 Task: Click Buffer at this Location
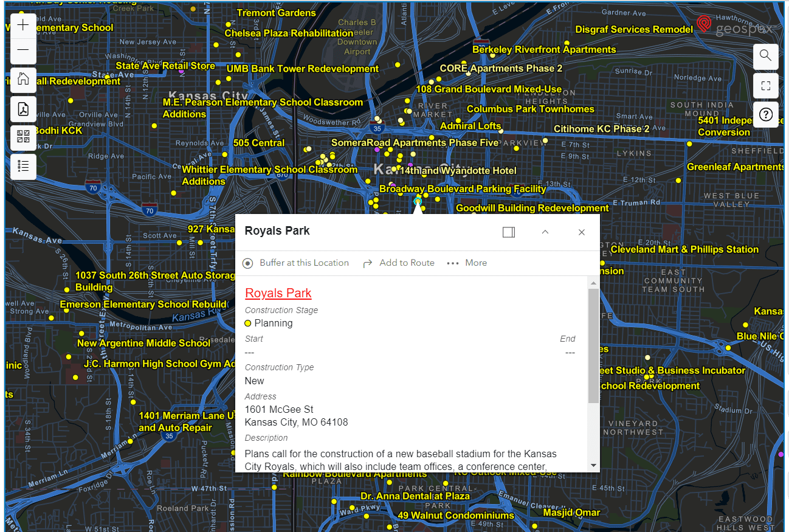pyautogui.click(x=295, y=263)
